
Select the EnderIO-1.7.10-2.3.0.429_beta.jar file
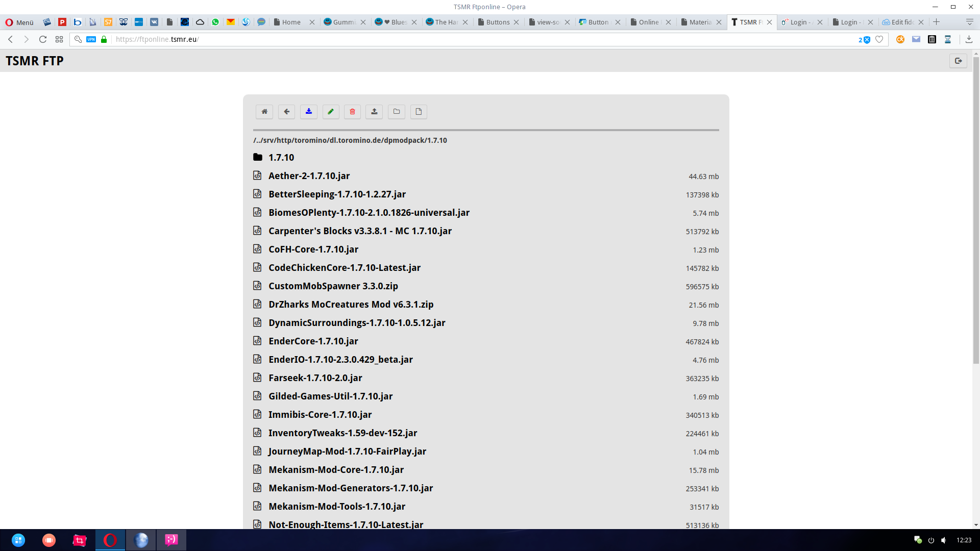point(340,360)
